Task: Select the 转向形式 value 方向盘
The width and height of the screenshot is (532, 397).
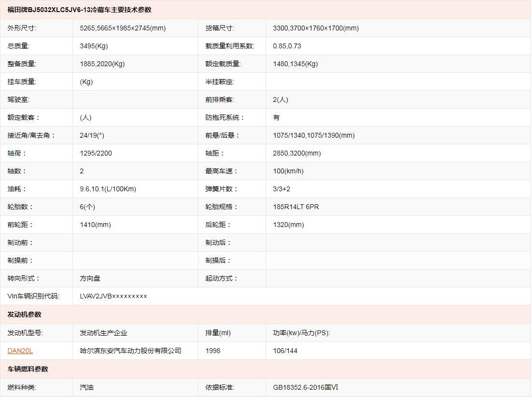Action: [x=90, y=278]
